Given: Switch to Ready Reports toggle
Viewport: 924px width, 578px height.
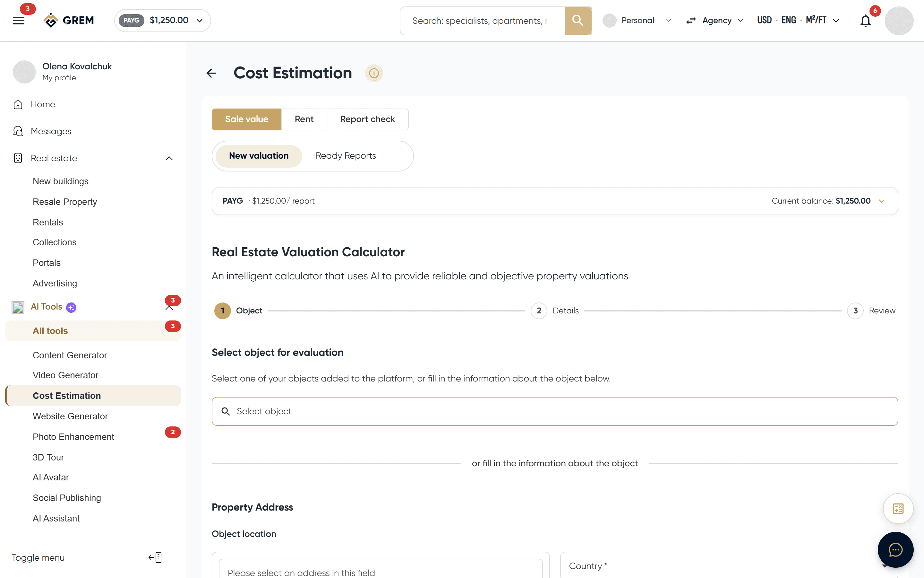Looking at the screenshot, I should (x=346, y=156).
